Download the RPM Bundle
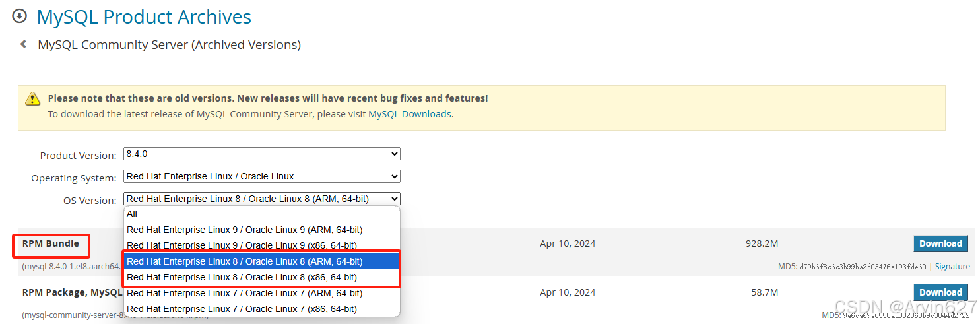 coord(940,243)
